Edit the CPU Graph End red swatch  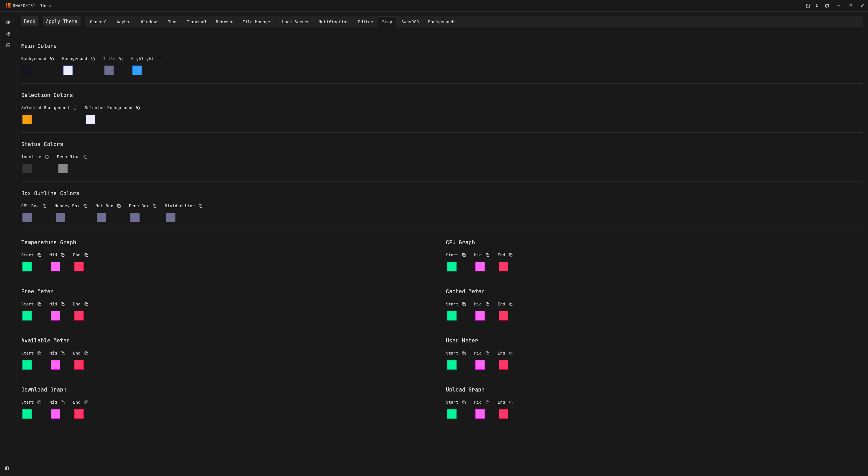503,267
